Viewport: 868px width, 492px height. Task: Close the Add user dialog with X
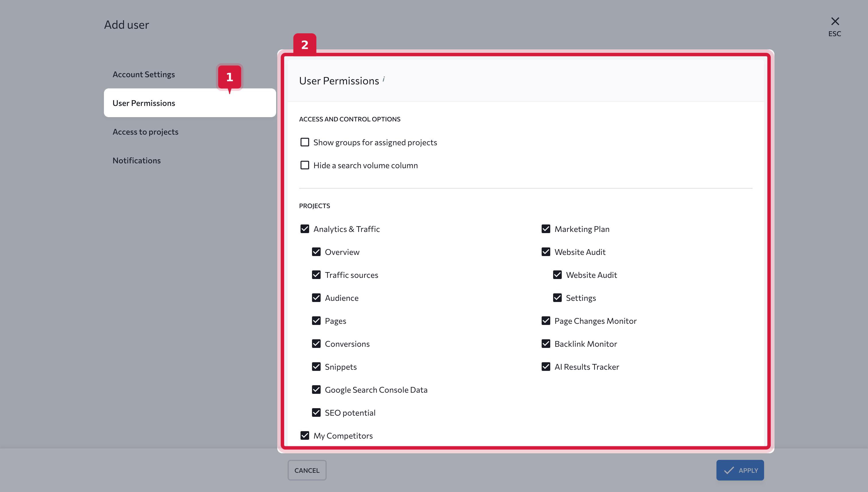pyautogui.click(x=835, y=21)
